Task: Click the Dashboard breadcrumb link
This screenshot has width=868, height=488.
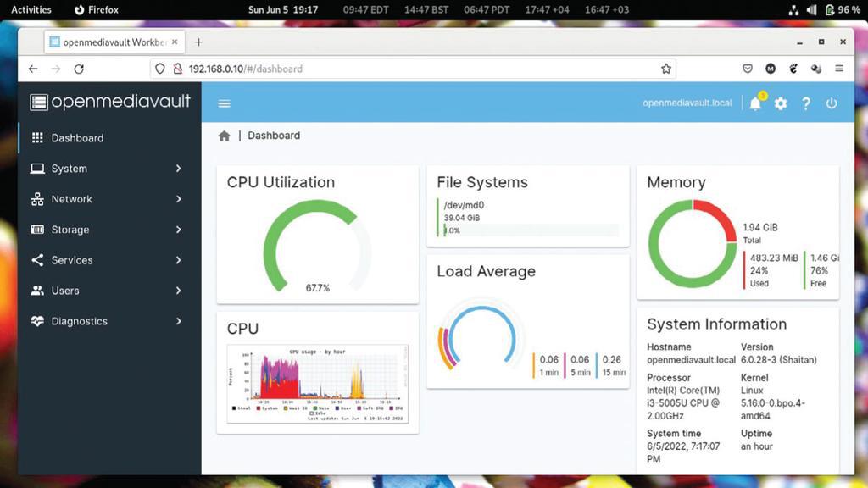Action: pyautogui.click(x=274, y=136)
